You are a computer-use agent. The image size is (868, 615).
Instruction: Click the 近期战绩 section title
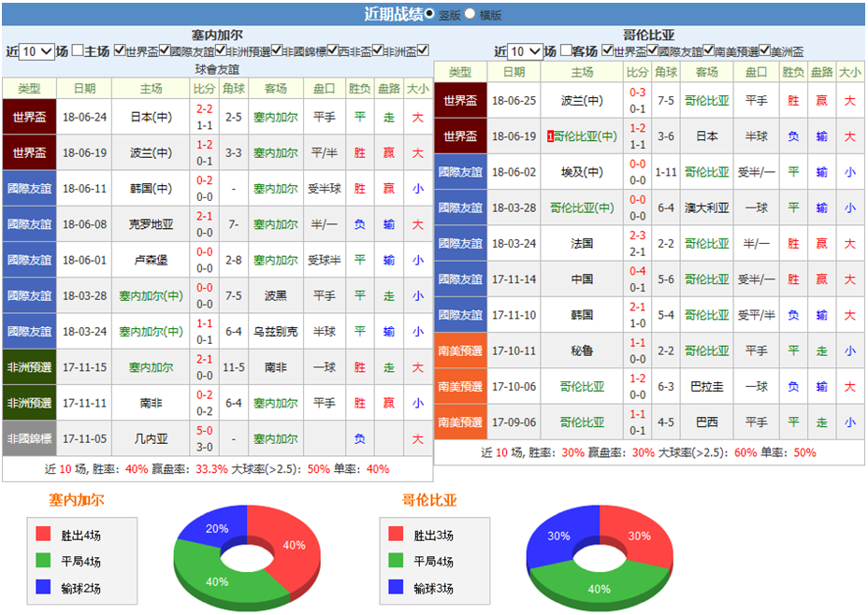tap(393, 14)
